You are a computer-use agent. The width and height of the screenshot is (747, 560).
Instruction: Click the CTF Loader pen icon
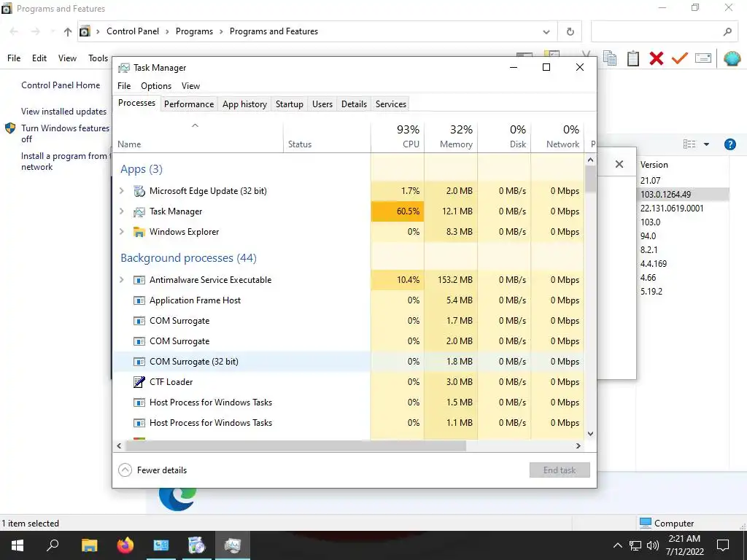click(x=139, y=382)
